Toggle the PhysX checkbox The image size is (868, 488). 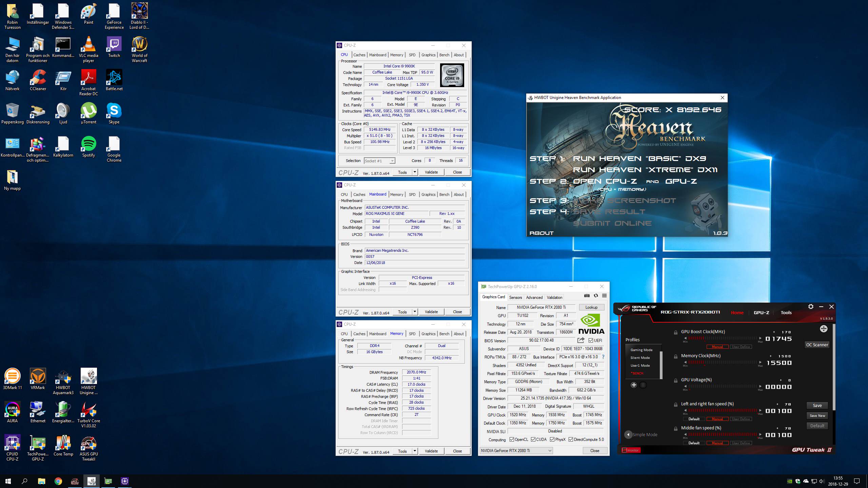pyautogui.click(x=552, y=440)
